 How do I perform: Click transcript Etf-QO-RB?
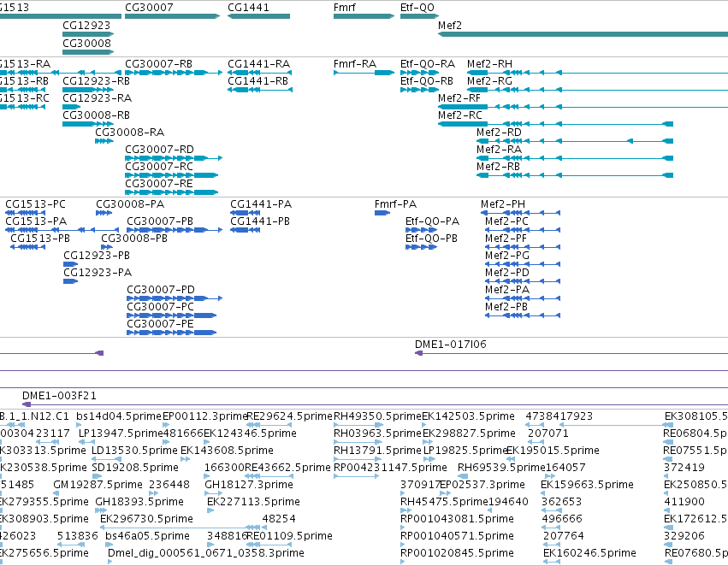(x=427, y=81)
